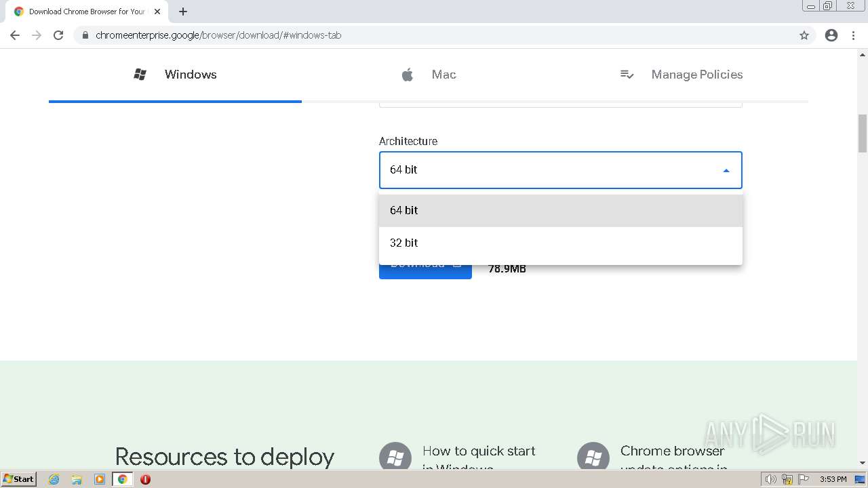Switch to the Mac tab
Image resolution: width=868 pixels, height=488 pixels.
pos(429,75)
